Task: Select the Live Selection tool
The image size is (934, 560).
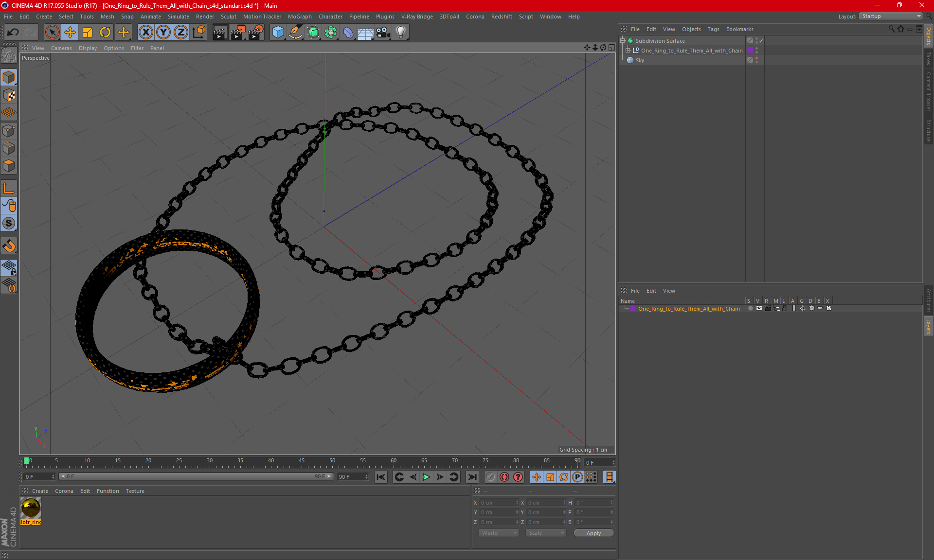Action: pyautogui.click(x=52, y=32)
